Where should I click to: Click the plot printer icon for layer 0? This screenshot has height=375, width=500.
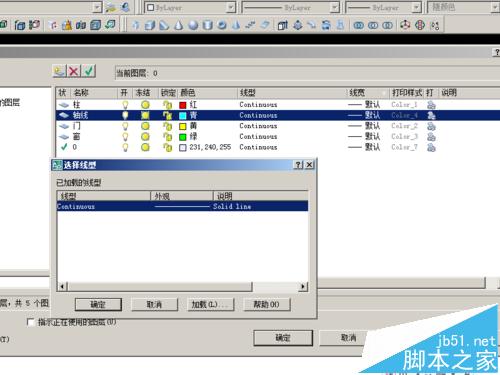[x=431, y=147]
